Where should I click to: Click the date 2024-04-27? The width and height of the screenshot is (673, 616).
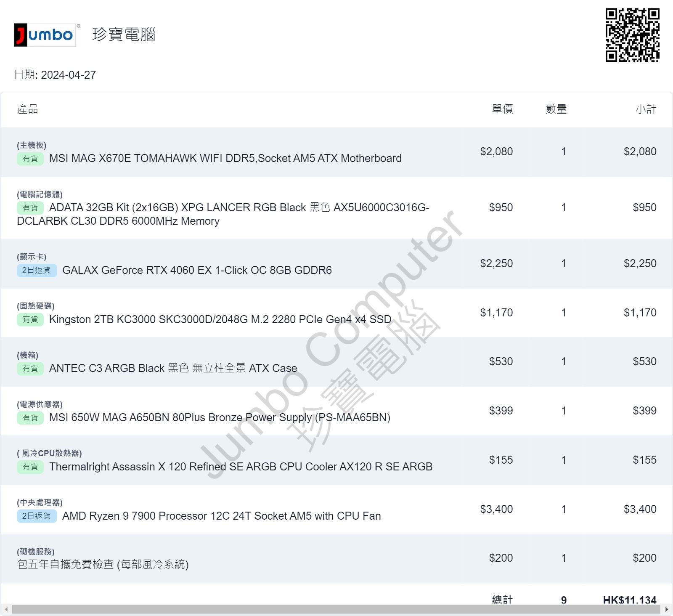(x=68, y=75)
